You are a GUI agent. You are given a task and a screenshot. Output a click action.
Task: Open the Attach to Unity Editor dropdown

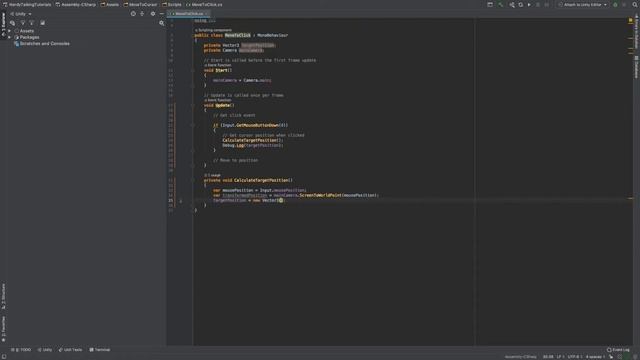pos(582,4)
